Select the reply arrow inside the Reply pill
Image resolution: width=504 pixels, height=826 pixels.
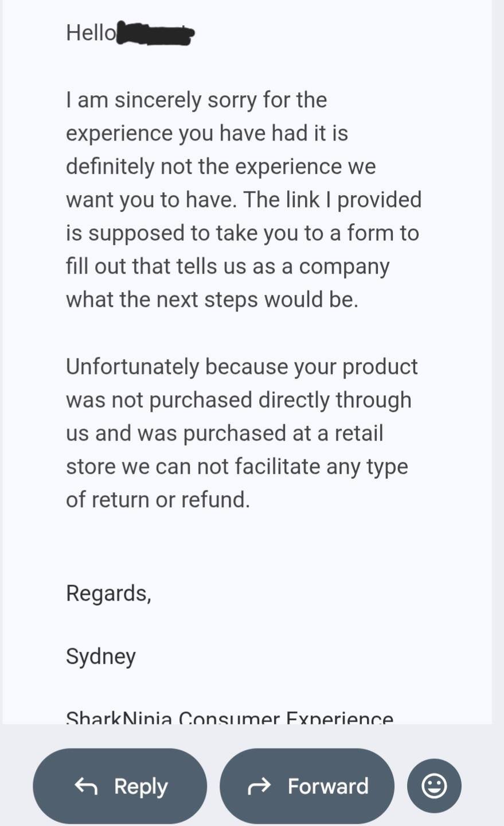pyautogui.click(x=87, y=786)
